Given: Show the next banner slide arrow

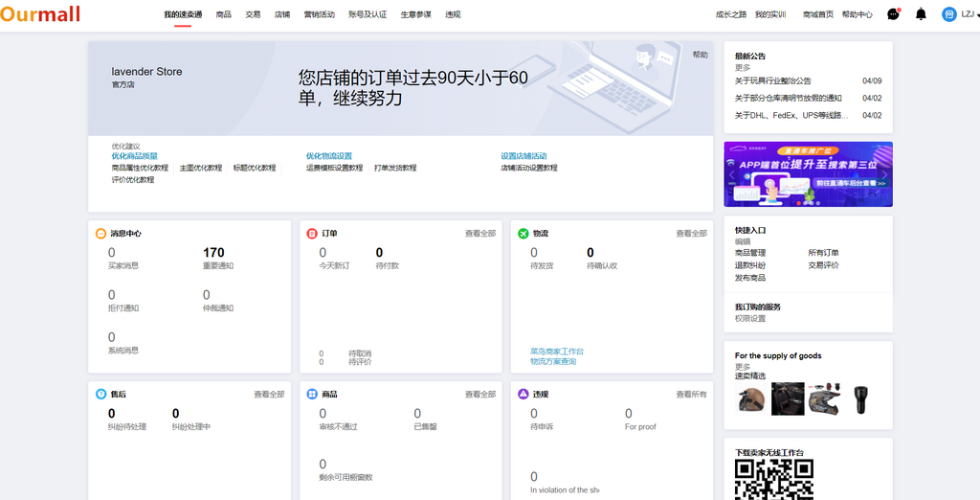Looking at the screenshot, I should 885,174.
